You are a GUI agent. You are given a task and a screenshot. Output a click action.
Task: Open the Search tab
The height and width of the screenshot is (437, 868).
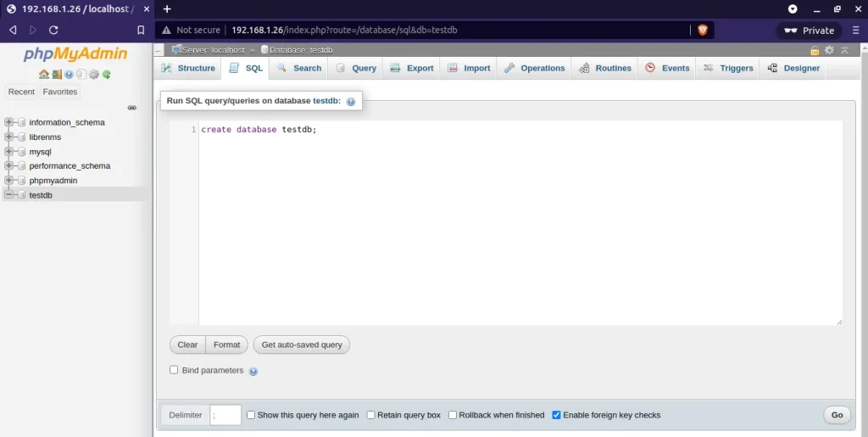coord(299,68)
